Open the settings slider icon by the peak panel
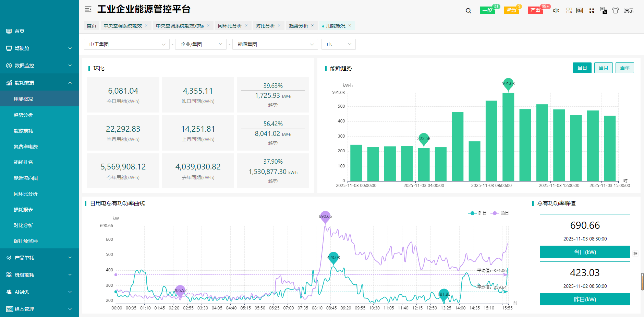Screen dimensions: 644x317 (x=635, y=254)
